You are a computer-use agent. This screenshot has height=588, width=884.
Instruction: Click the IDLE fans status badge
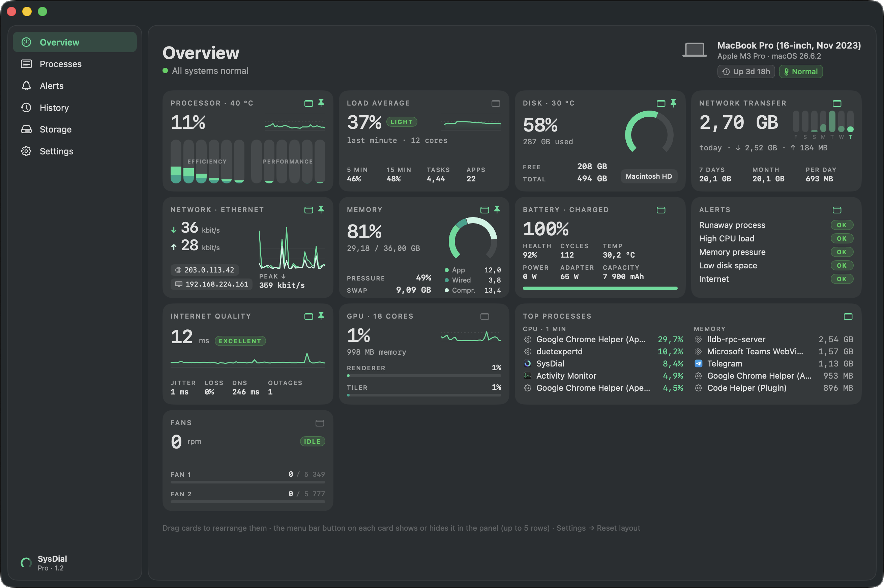(x=312, y=441)
